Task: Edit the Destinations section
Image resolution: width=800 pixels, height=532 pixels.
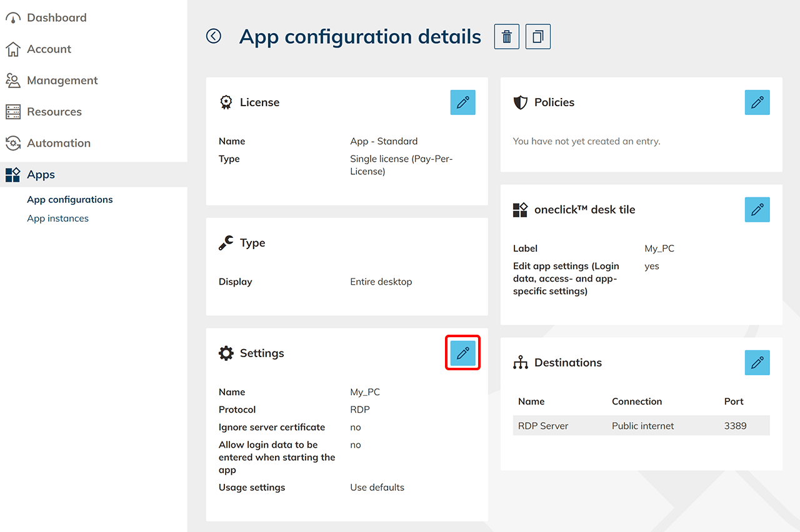Action: click(x=757, y=363)
